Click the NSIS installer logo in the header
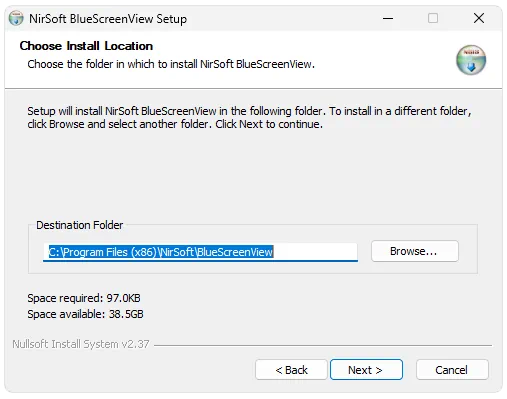Viewport: 507px width, 399px height. point(471,60)
